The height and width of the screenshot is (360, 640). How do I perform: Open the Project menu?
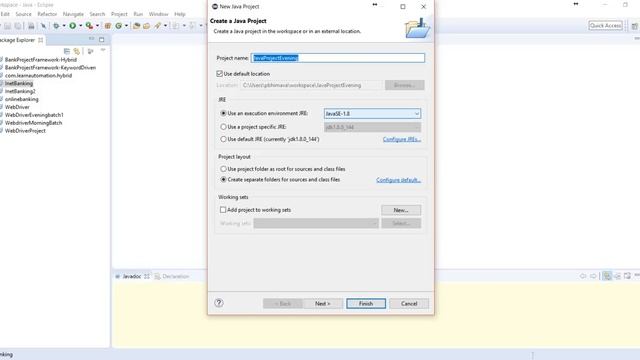119,14
